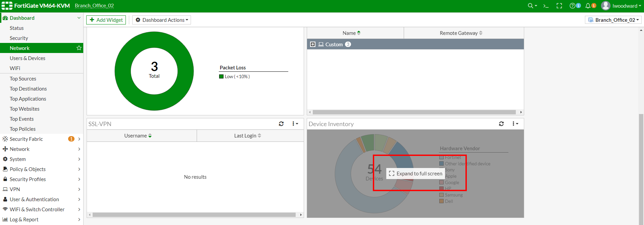Image resolution: width=644 pixels, height=225 pixels.
Task: Toggle favorite star on Network dashboard
Action: point(79,48)
